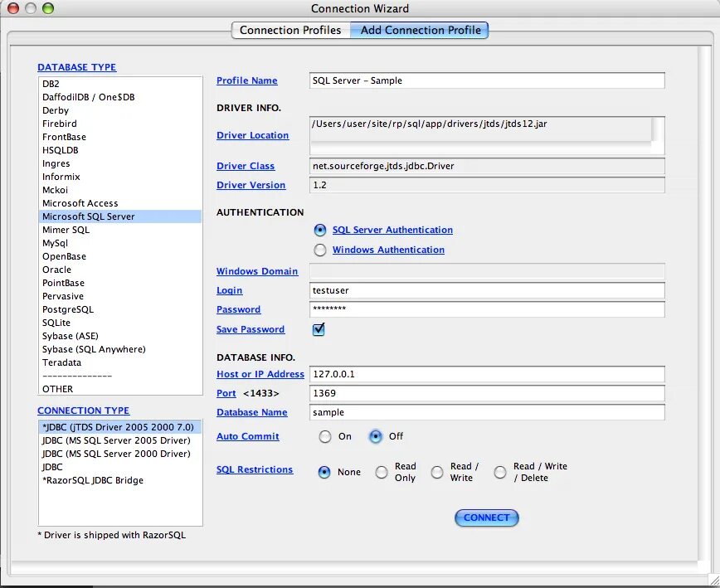The width and height of the screenshot is (720, 588).
Task: Click the Database Name field with sample
Action: pos(487,412)
